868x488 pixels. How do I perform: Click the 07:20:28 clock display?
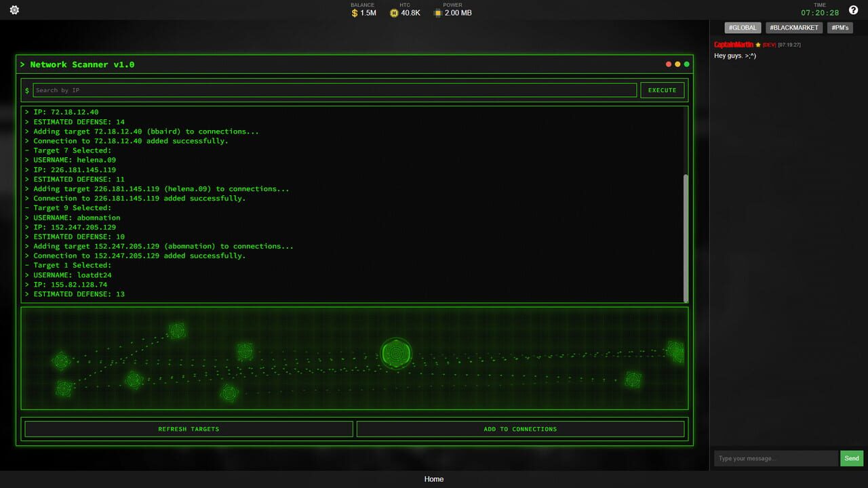pyautogui.click(x=820, y=13)
